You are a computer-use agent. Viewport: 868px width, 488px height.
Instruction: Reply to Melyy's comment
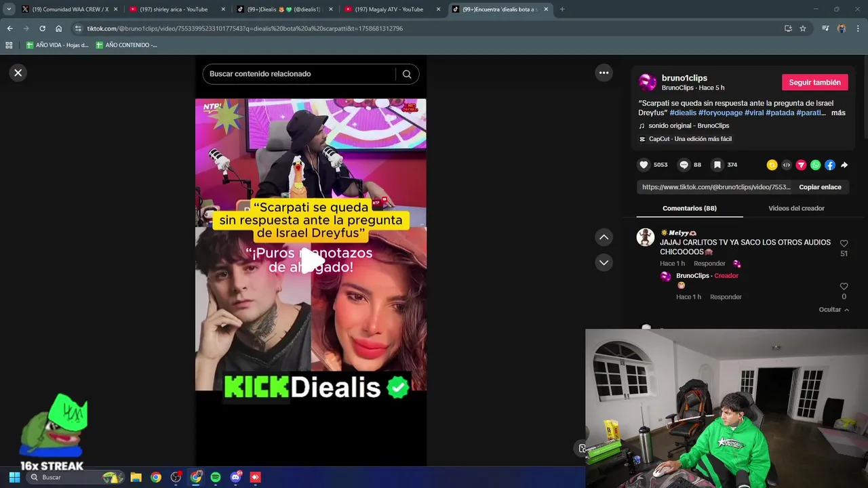(x=709, y=264)
